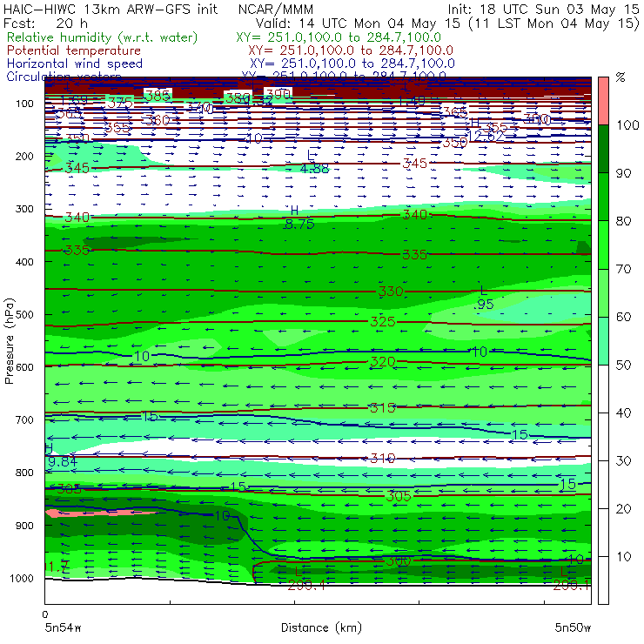The image size is (644, 644).
Task: Click the "Pressure (hPa)" axis title
Action: 9,341
